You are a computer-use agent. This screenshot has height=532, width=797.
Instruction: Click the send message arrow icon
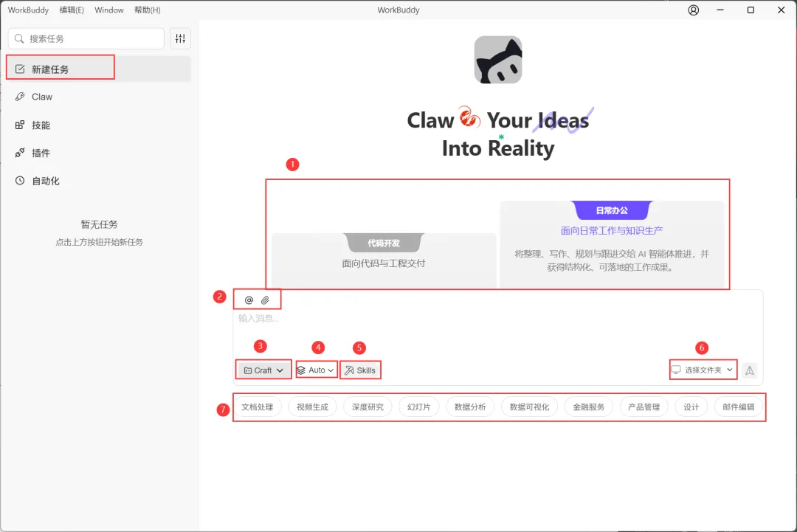[750, 370]
